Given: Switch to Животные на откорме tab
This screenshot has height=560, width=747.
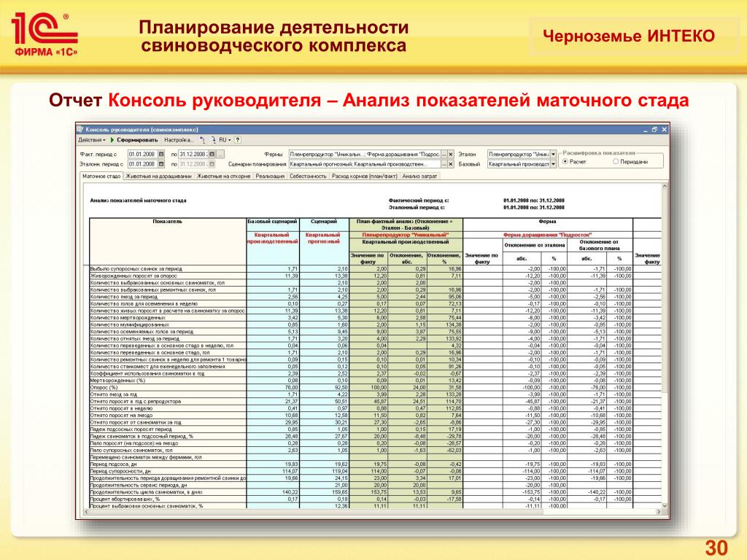Looking at the screenshot, I should pyautogui.click(x=223, y=176).
